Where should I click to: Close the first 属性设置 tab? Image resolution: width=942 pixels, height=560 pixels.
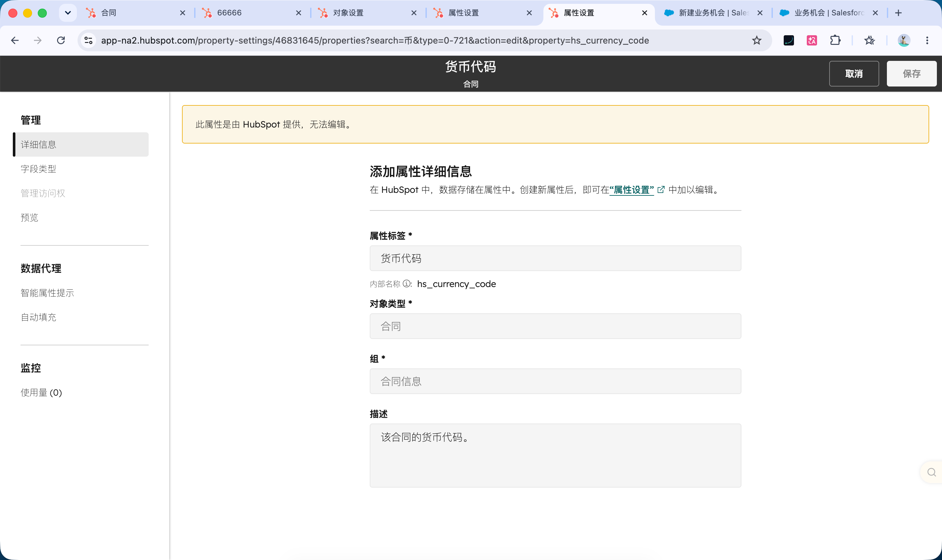529,13
